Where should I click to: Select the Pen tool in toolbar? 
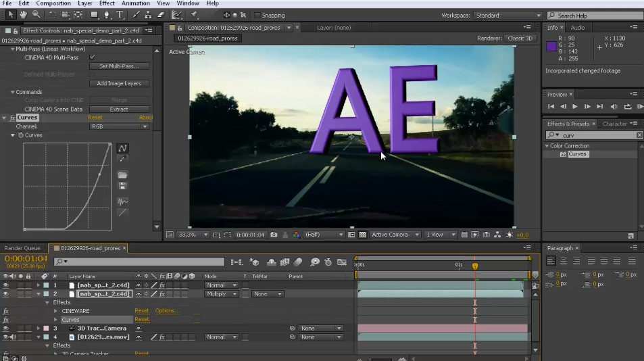pyautogui.click(x=106, y=14)
